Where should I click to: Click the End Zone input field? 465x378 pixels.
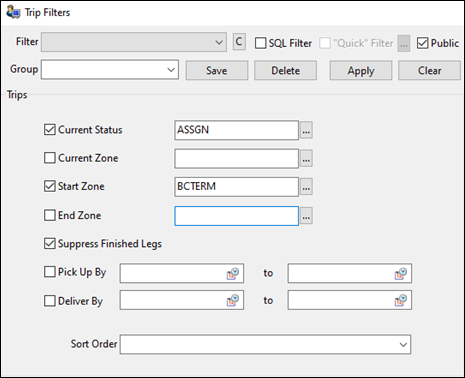pos(236,216)
